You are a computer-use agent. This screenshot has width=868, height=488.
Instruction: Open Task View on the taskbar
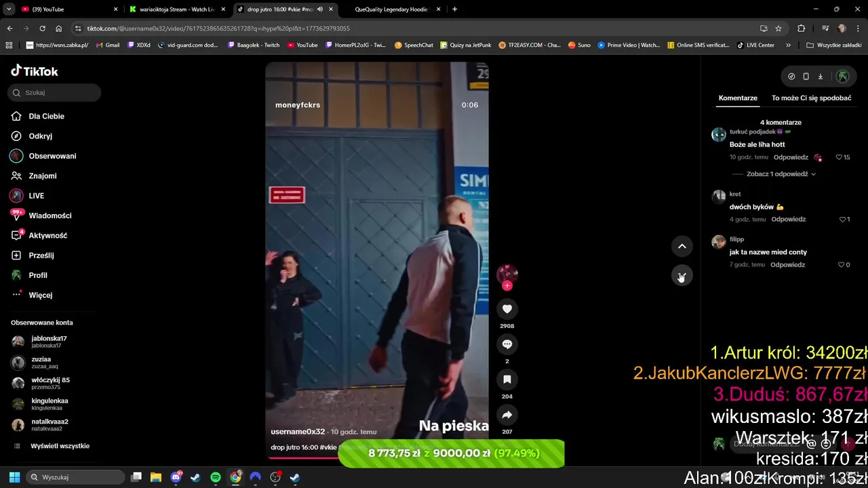click(136, 477)
